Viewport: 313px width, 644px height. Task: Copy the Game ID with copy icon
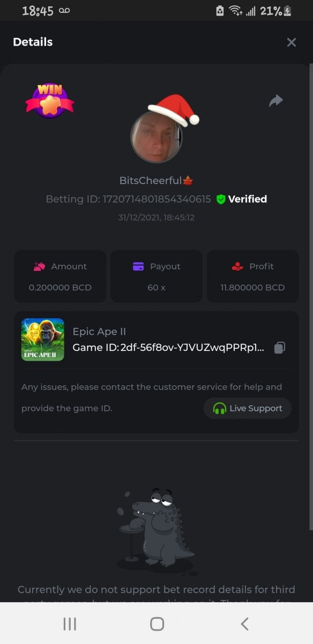coord(279,348)
